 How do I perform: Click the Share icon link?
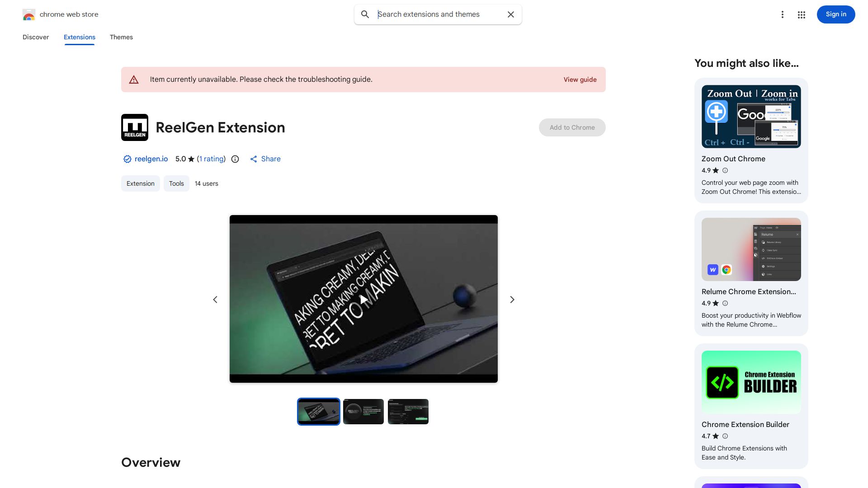(x=265, y=159)
